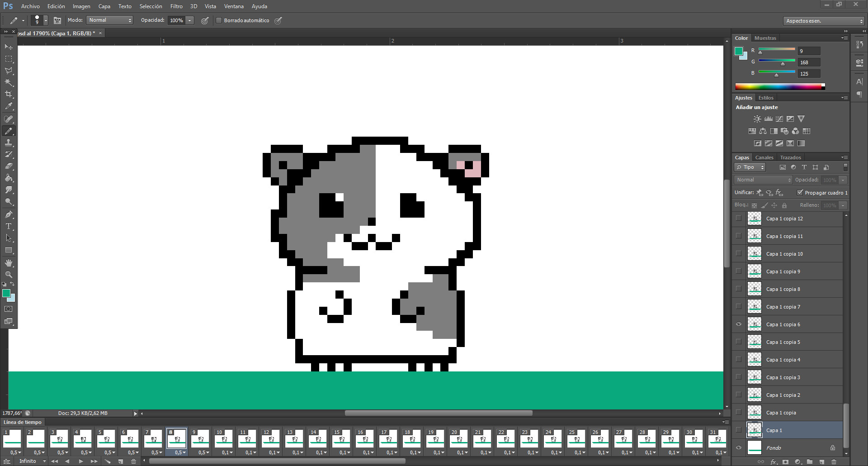
Task: Pick the Horizontal Type tool
Action: 9,227
